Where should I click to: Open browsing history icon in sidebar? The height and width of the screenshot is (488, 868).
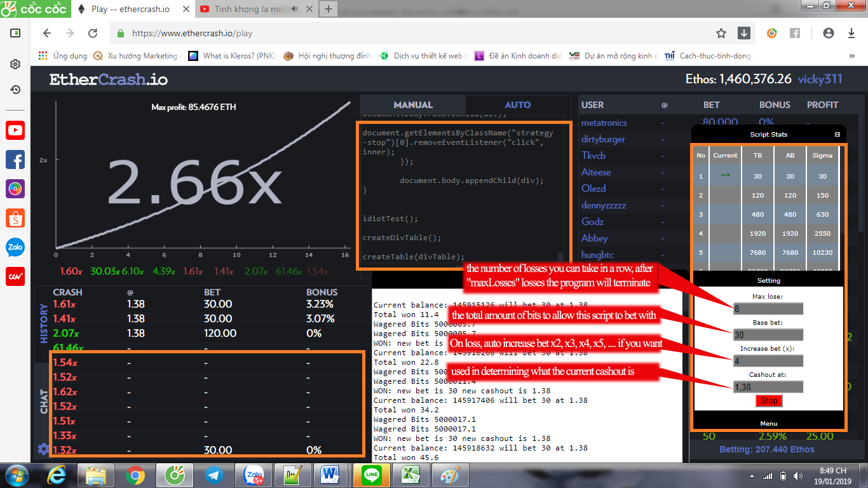point(15,90)
